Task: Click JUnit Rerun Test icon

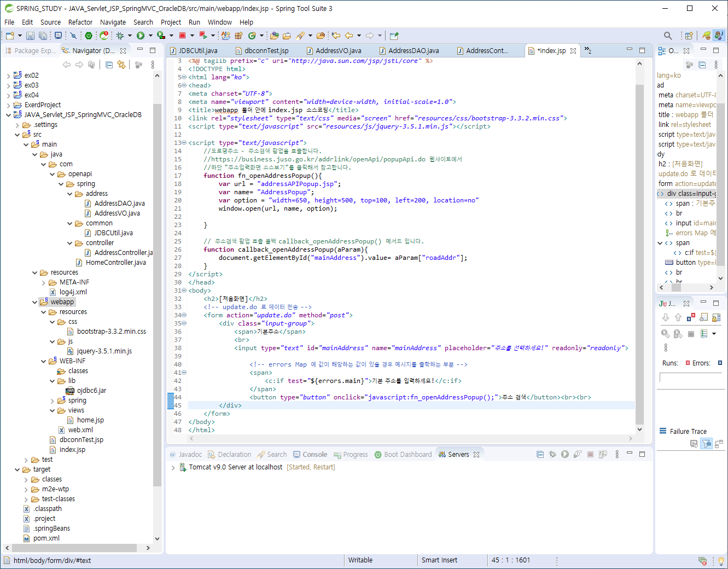Action: coord(666,334)
